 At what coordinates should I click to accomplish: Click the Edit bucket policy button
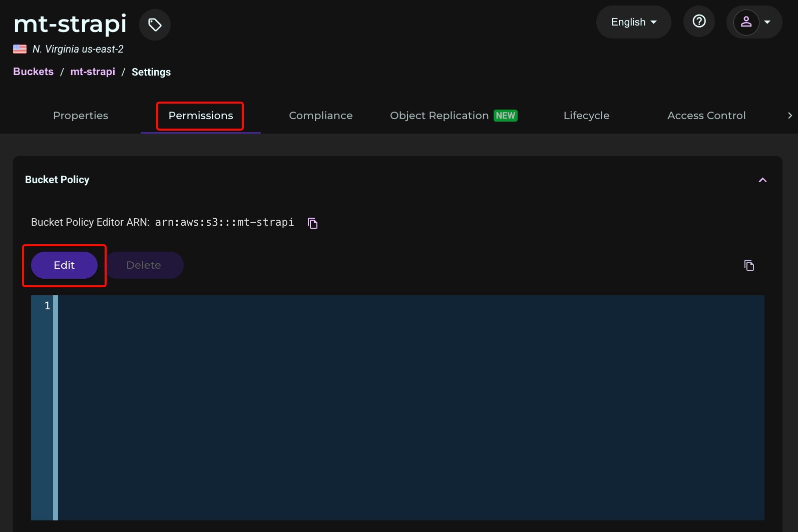point(64,265)
